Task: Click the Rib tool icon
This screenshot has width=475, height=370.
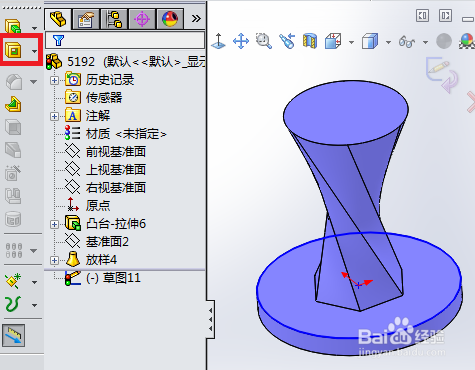Action: coord(13,104)
